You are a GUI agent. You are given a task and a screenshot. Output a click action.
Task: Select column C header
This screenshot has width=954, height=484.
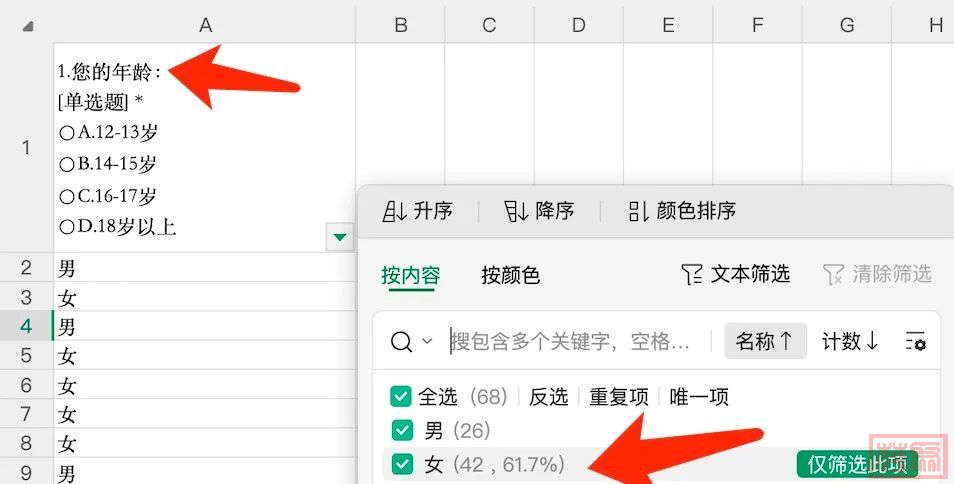click(x=490, y=25)
